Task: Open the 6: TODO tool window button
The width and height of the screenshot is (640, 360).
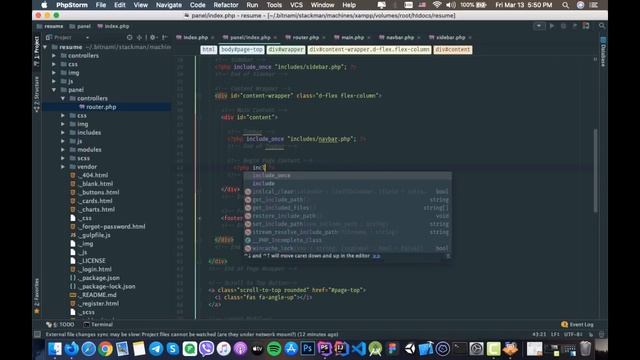Action: coord(60,324)
